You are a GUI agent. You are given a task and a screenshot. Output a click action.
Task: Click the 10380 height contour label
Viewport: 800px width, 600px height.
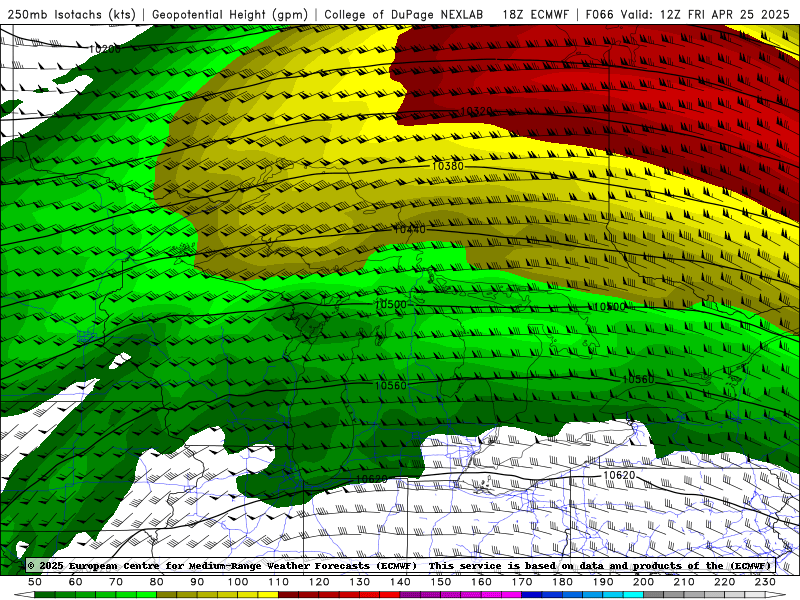[x=447, y=166]
